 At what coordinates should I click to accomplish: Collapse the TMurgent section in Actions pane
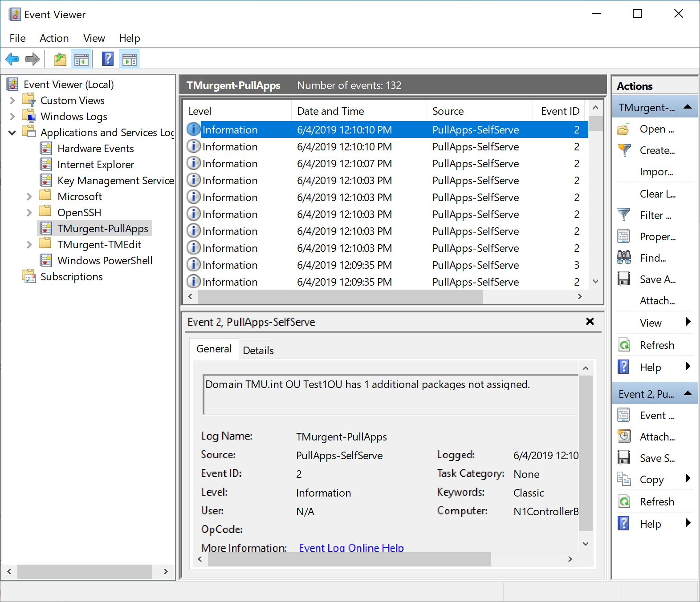click(x=688, y=107)
